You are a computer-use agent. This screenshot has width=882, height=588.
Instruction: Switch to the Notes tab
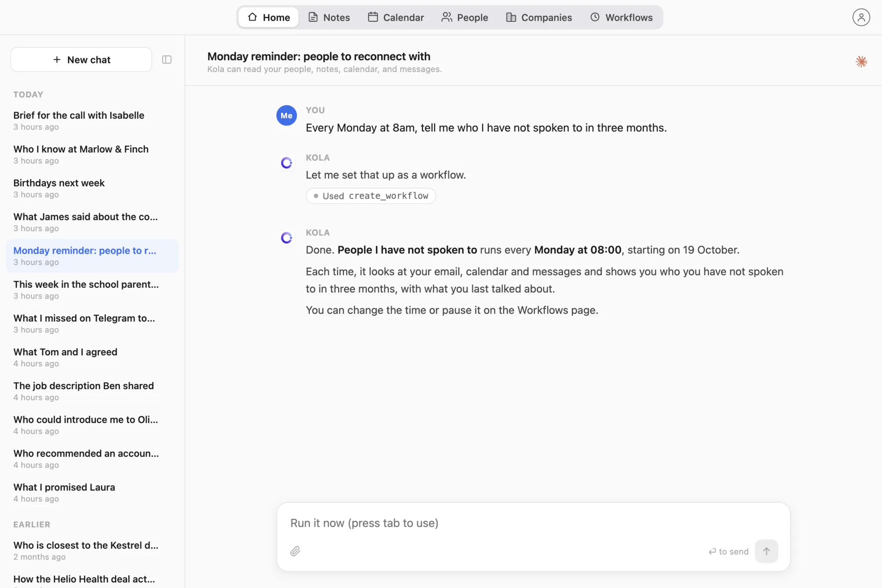coord(329,17)
